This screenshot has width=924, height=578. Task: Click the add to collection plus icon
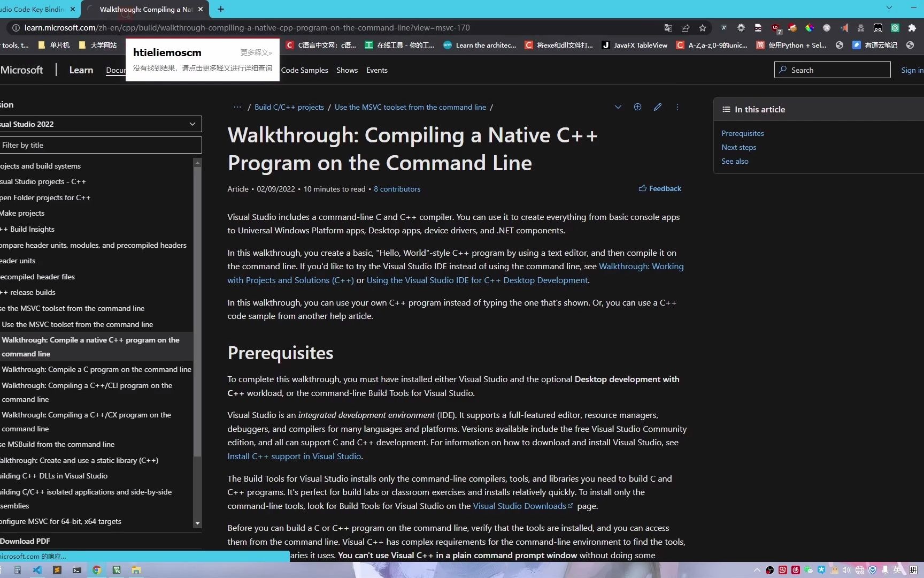click(x=637, y=107)
